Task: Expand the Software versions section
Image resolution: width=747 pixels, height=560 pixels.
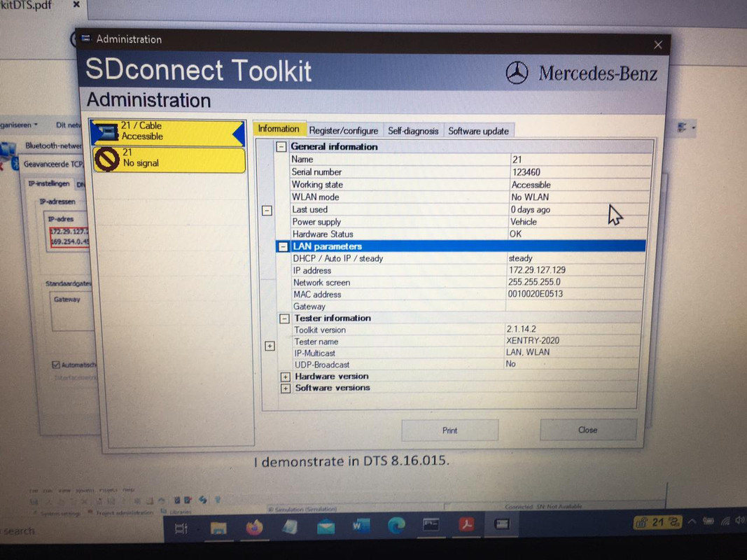Action: point(286,388)
